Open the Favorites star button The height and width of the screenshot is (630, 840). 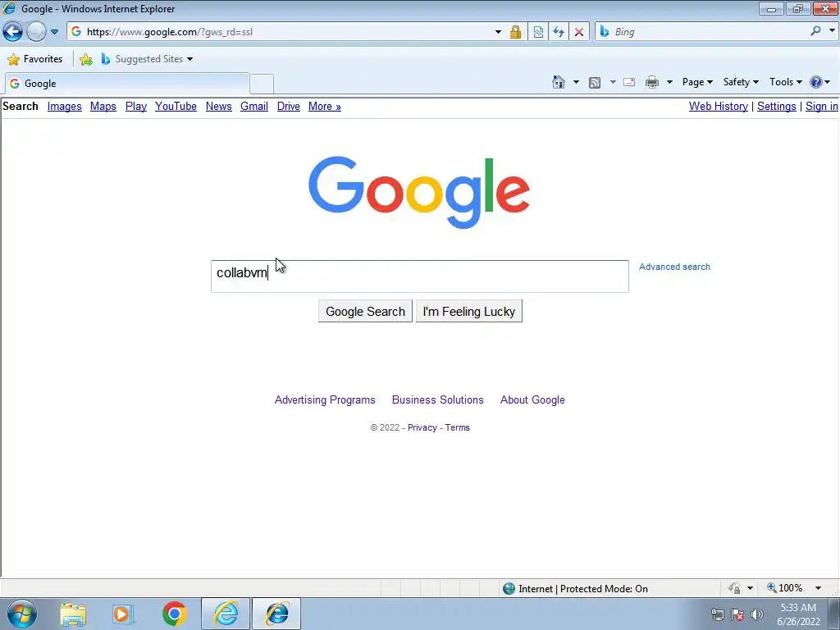[35, 59]
